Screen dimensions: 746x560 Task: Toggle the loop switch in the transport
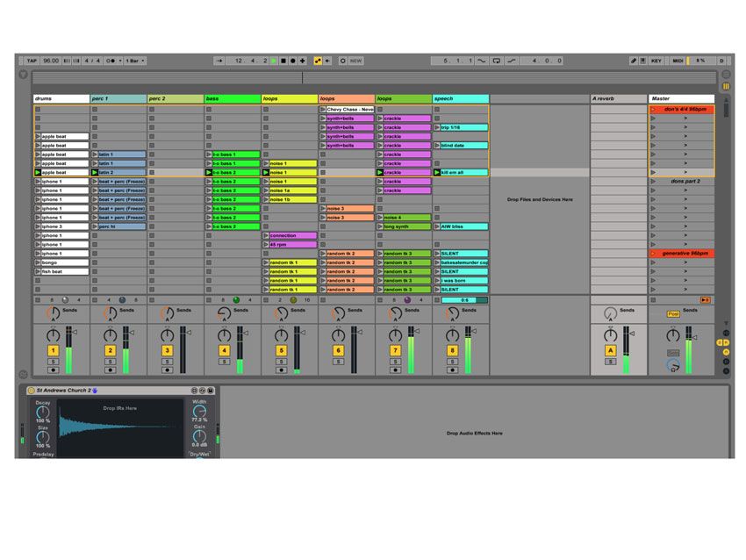[x=497, y=61]
